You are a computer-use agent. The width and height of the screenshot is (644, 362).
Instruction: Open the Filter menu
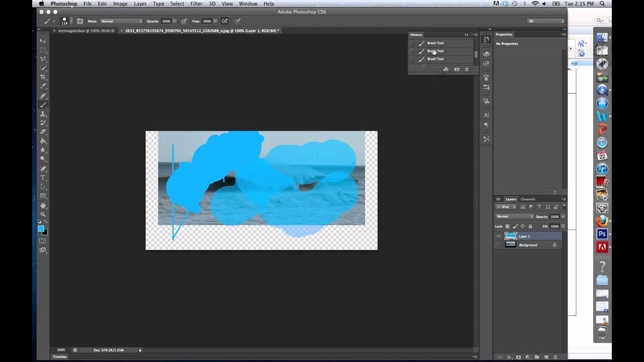(x=196, y=4)
